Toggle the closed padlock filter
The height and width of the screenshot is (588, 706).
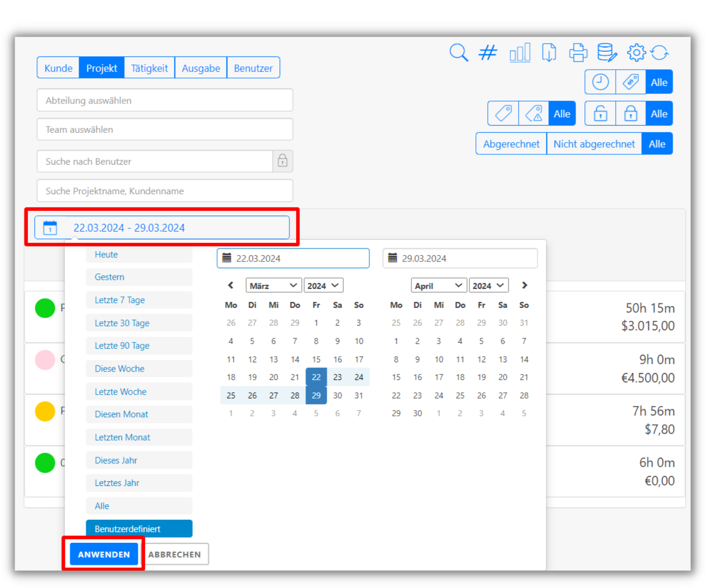630,114
